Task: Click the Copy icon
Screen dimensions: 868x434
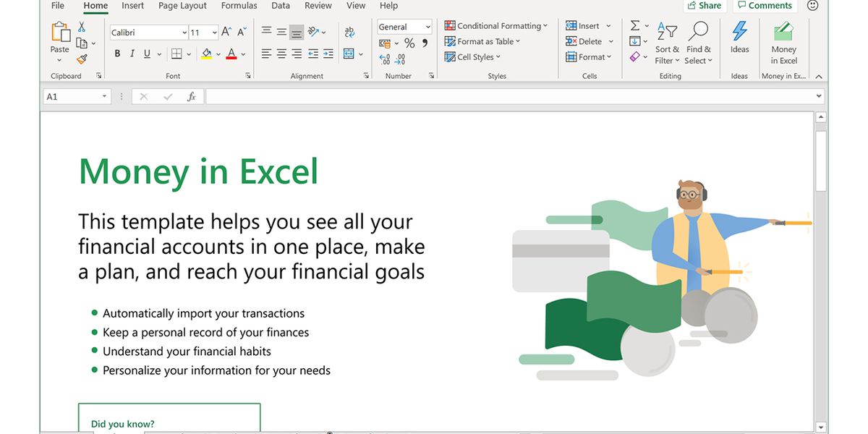Action: (81, 43)
